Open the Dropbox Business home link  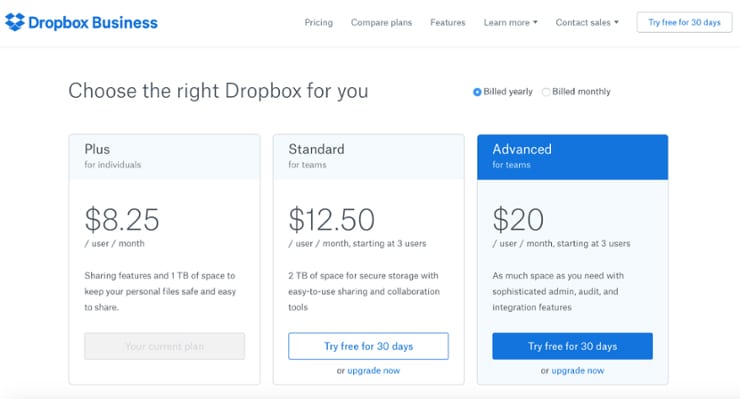(81, 22)
